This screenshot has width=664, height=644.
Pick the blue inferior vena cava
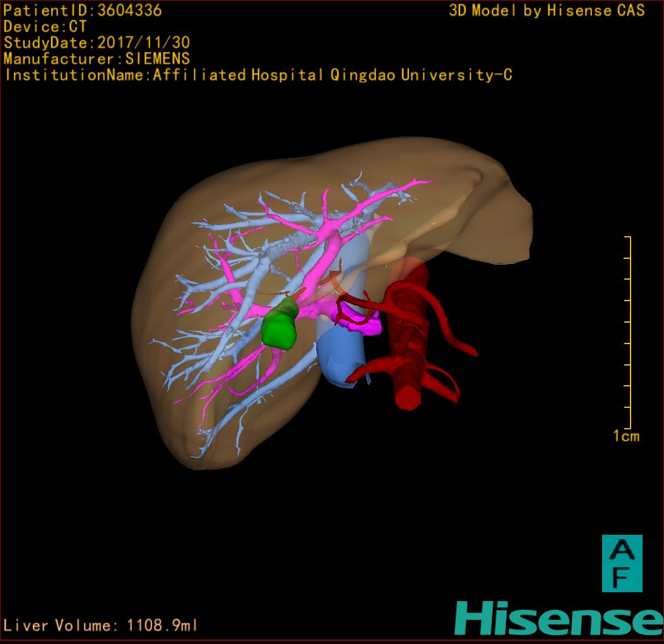click(x=339, y=357)
